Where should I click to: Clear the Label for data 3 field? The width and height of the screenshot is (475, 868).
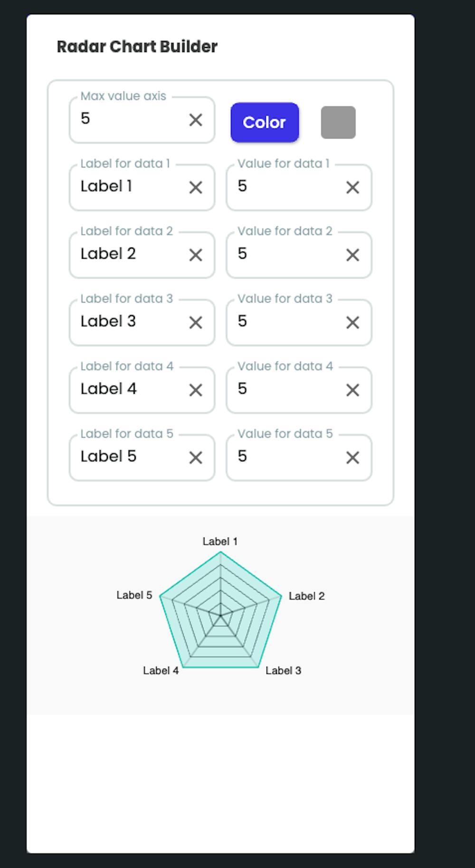(x=196, y=323)
